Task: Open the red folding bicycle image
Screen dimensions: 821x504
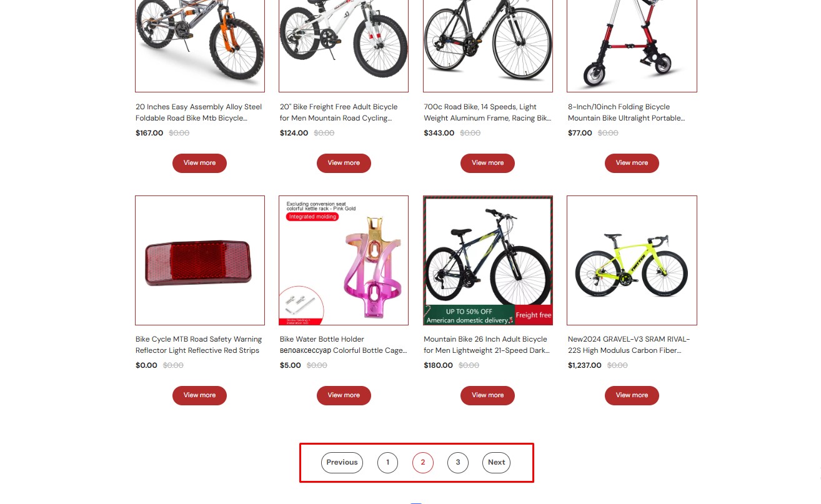Action: (x=632, y=46)
